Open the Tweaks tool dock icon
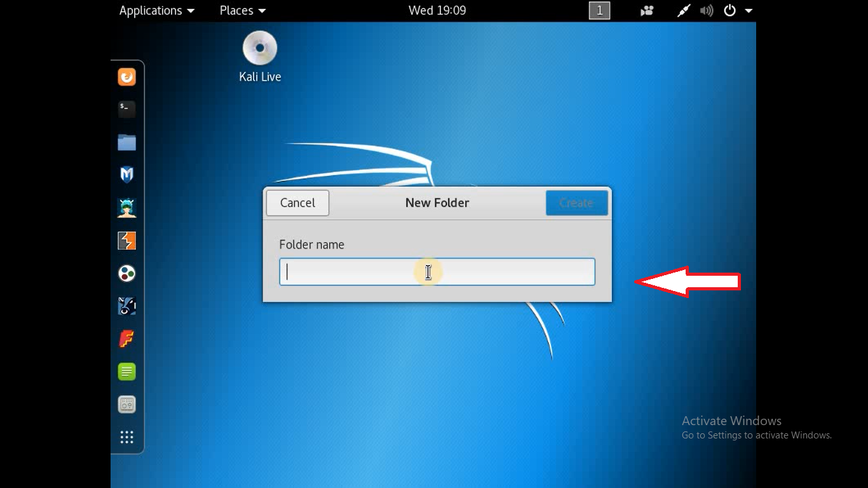The image size is (868, 488). [x=127, y=405]
